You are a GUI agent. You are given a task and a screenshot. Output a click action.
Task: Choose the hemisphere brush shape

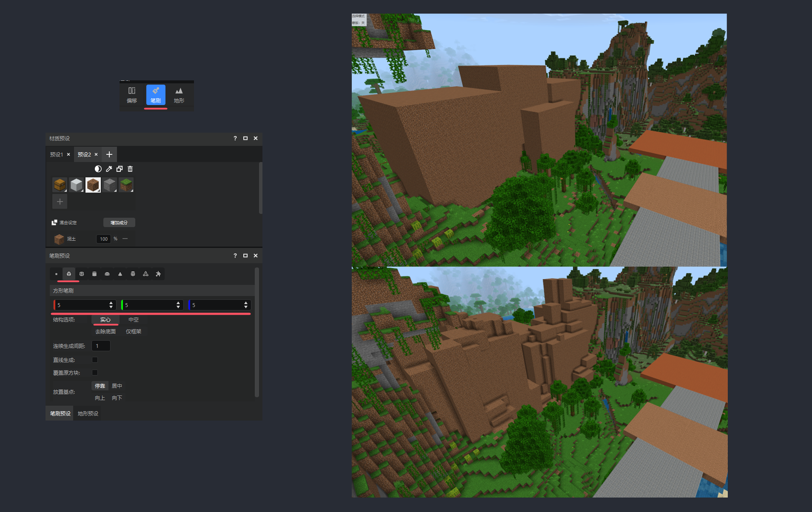coord(107,274)
